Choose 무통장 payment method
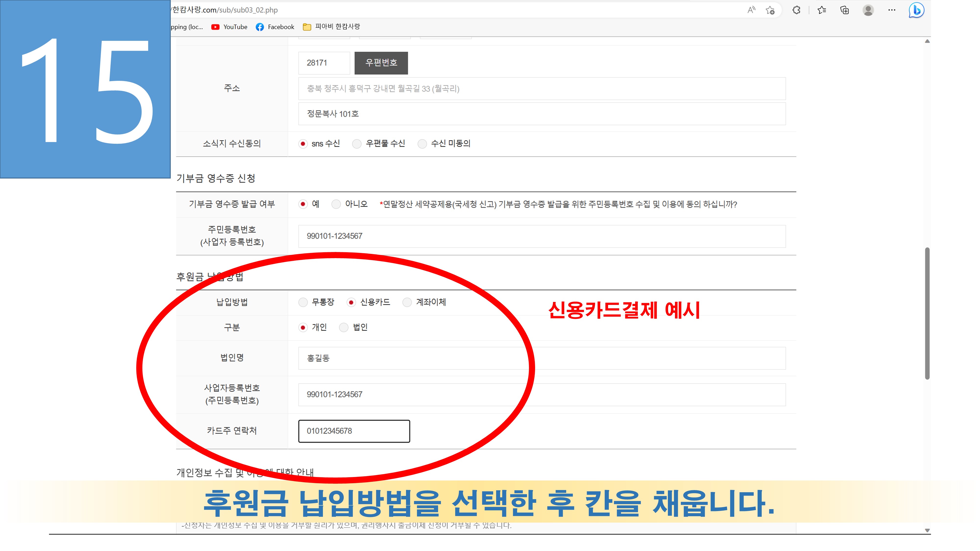 (303, 302)
